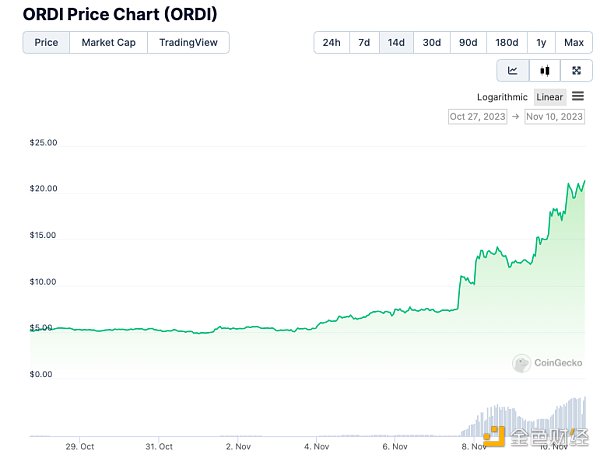The width and height of the screenshot is (600, 458).
Task: Open the Nov 10, 2023 end date picker
Action: coord(554,117)
